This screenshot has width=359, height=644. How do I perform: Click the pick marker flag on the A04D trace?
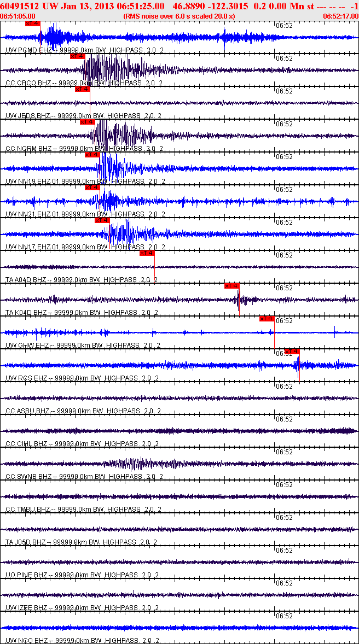pos(147,254)
